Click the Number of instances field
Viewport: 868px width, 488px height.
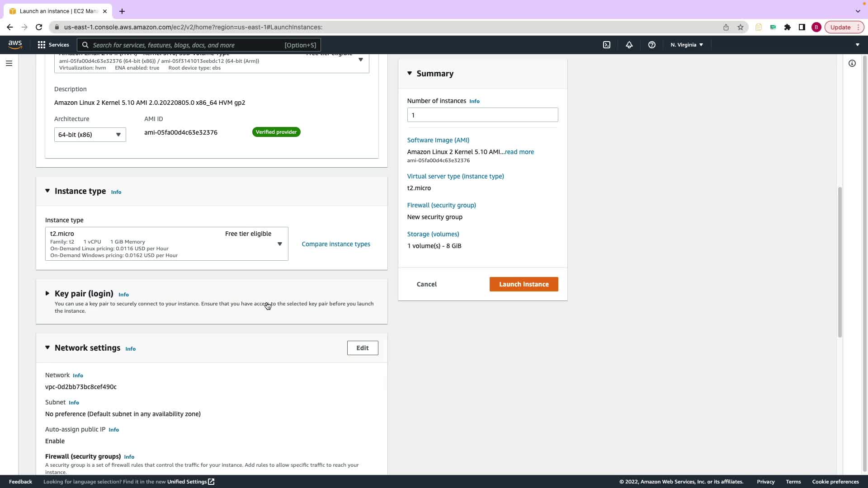[x=482, y=115]
